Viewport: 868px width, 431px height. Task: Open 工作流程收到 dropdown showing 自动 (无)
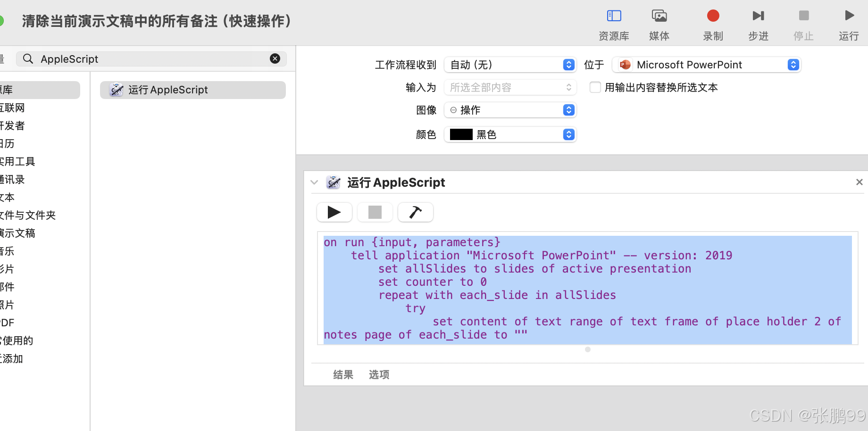pos(510,65)
